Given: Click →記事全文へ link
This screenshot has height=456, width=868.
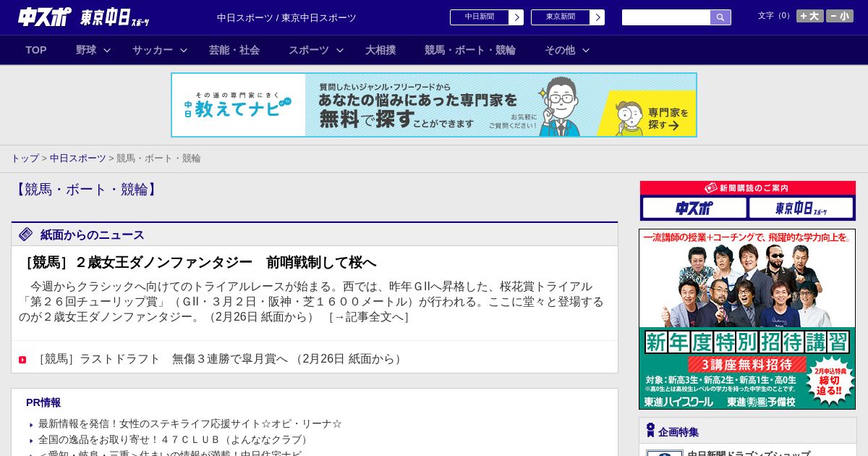Looking at the screenshot, I should pos(370,316).
